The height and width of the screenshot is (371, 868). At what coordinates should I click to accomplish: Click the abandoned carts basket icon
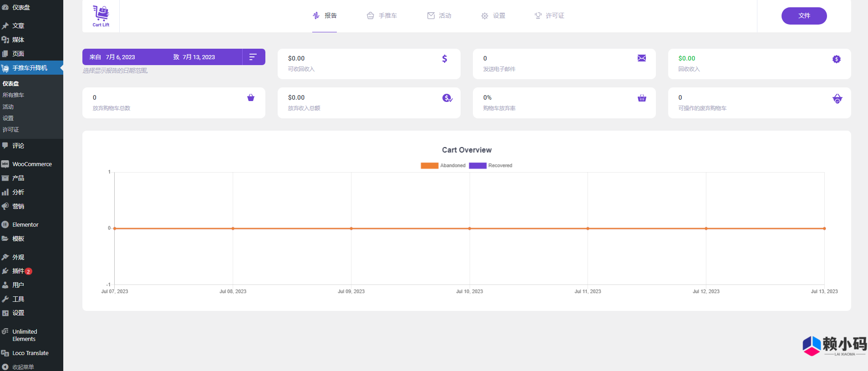coord(251,98)
